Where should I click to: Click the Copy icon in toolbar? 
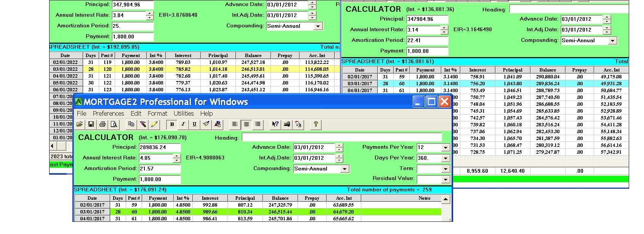click(131, 124)
